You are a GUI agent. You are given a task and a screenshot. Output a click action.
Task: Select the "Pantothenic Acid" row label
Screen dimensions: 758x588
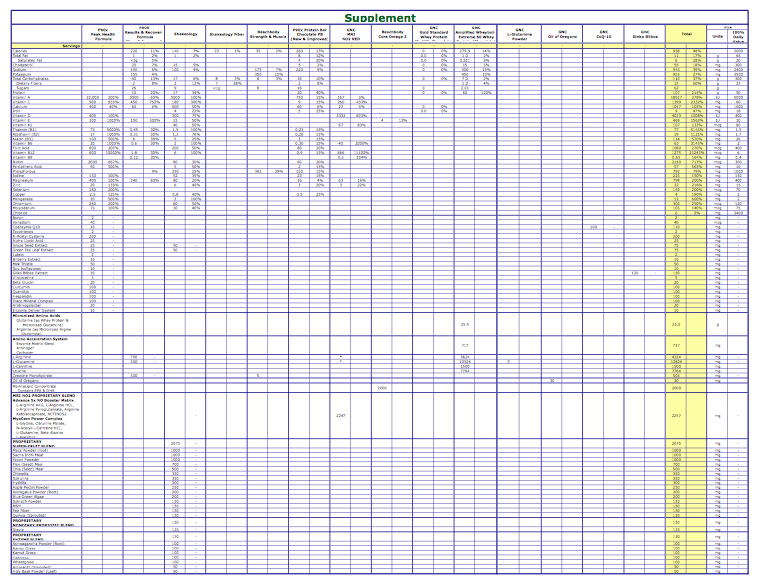coord(27,166)
